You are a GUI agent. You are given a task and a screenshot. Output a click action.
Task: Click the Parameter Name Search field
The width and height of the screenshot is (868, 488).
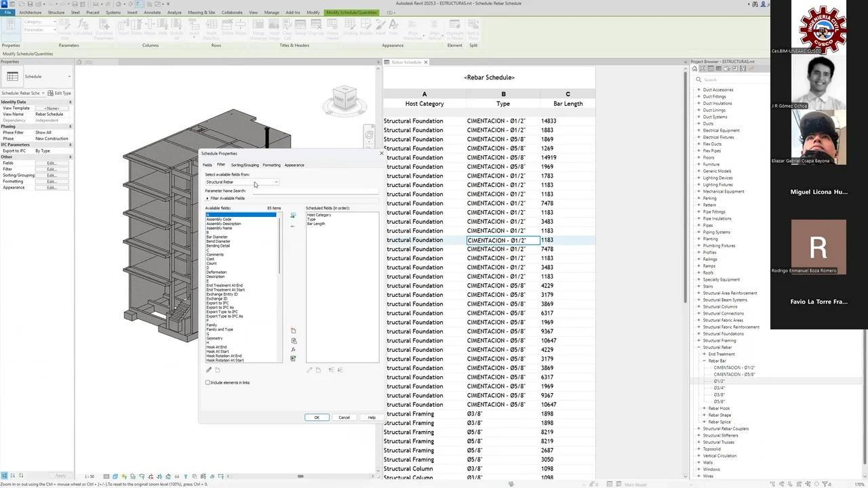pyautogui.click(x=312, y=190)
